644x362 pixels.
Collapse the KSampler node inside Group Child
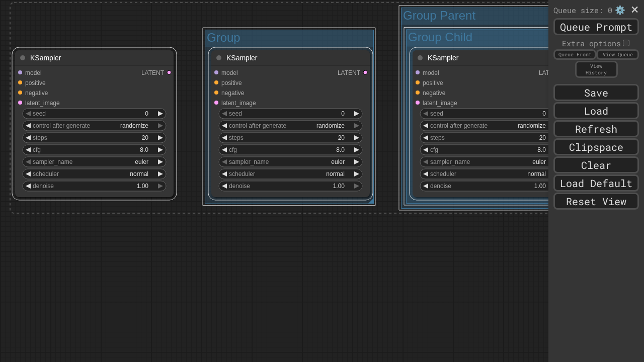(420, 58)
